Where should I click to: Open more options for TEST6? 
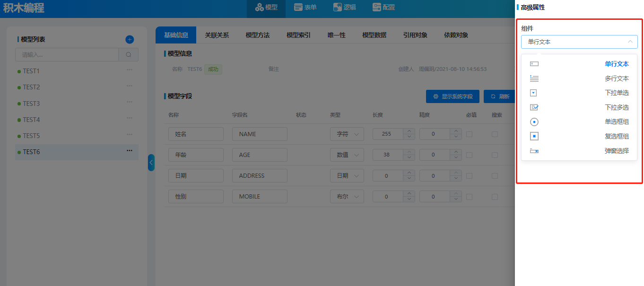(x=130, y=151)
